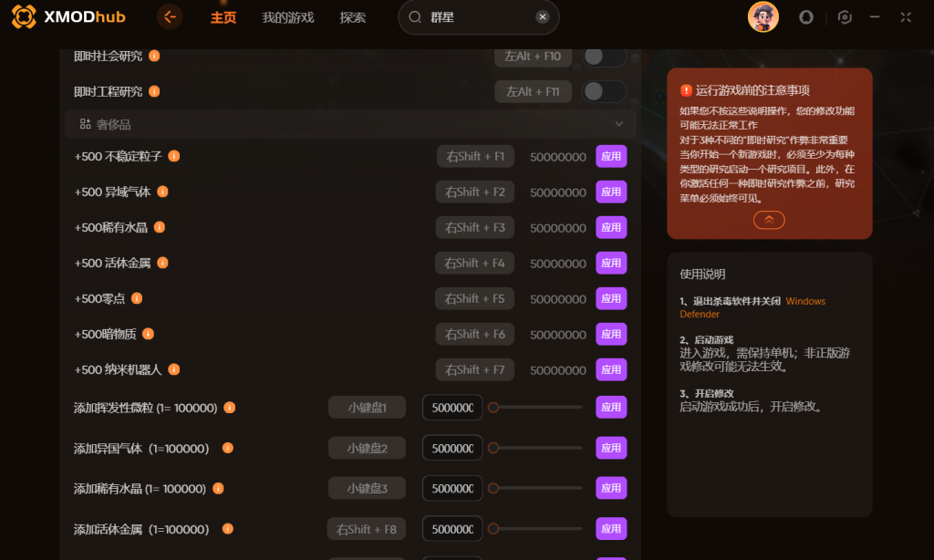Screen dimensions: 934x560
Task: Click info icon next to 添加活体金属
Action: 227,528
